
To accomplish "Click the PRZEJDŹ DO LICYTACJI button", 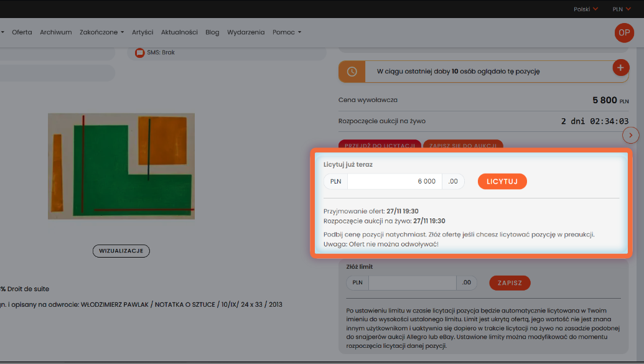I will [380, 145].
